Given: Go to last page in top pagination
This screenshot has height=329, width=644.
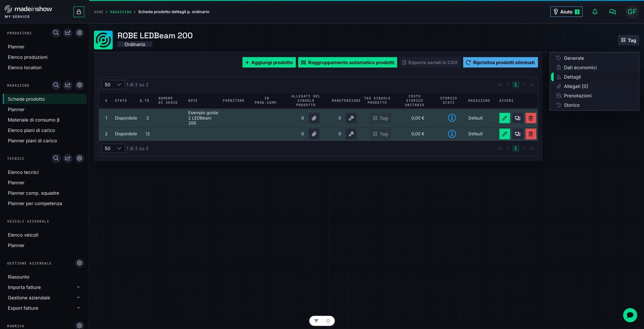Looking at the screenshot, I should coord(531,85).
